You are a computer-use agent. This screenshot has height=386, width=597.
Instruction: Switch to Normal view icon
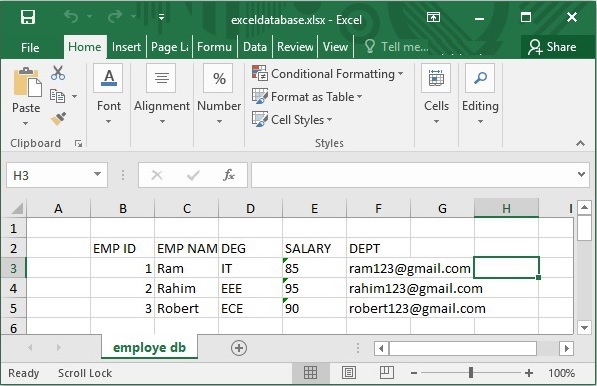(310, 373)
